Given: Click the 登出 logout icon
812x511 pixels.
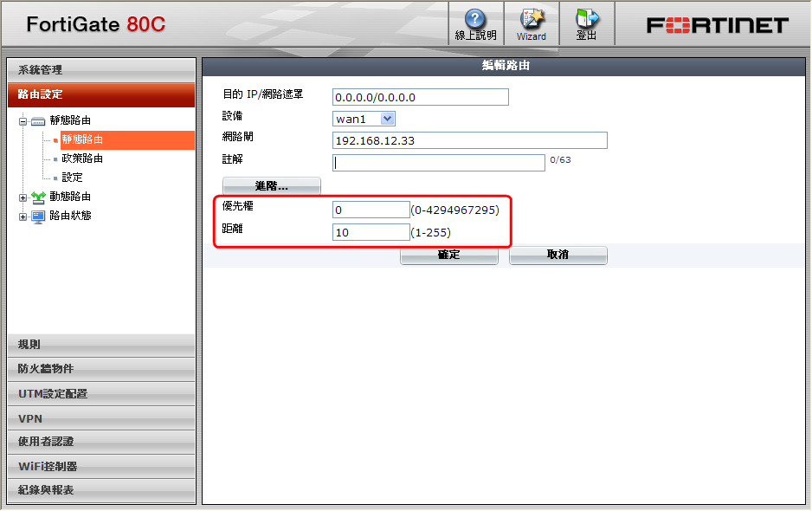Looking at the screenshot, I should pyautogui.click(x=587, y=19).
